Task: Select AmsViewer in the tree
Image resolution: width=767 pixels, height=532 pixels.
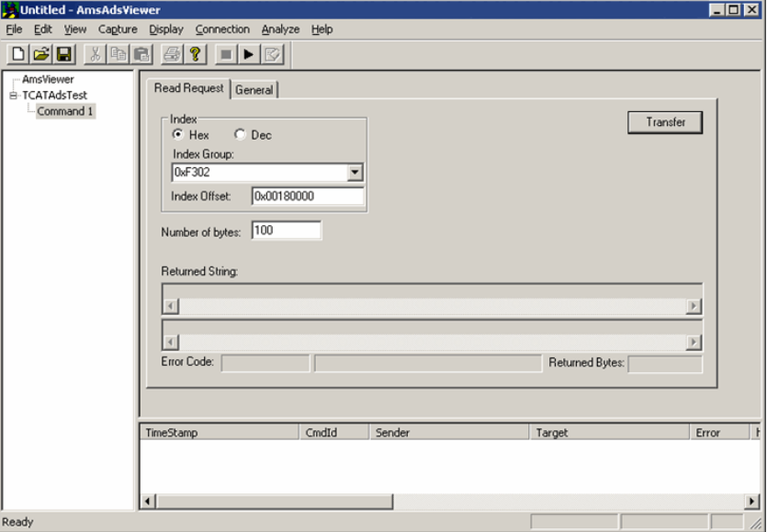Action: point(48,79)
